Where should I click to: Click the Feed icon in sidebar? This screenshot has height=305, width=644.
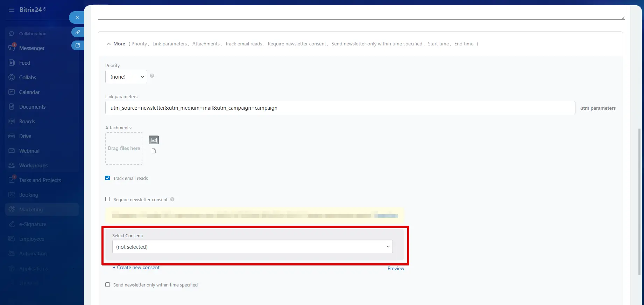12,63
